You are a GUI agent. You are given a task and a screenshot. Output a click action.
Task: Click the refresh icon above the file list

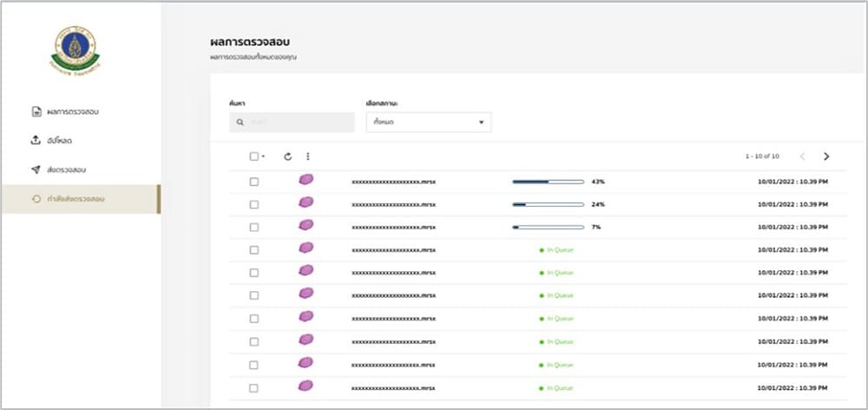pyautogui.click(x=288, y=156)
